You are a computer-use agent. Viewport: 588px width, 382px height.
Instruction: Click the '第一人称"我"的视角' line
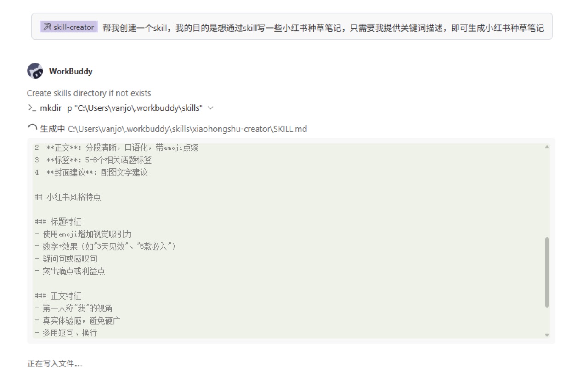(73, 308)
